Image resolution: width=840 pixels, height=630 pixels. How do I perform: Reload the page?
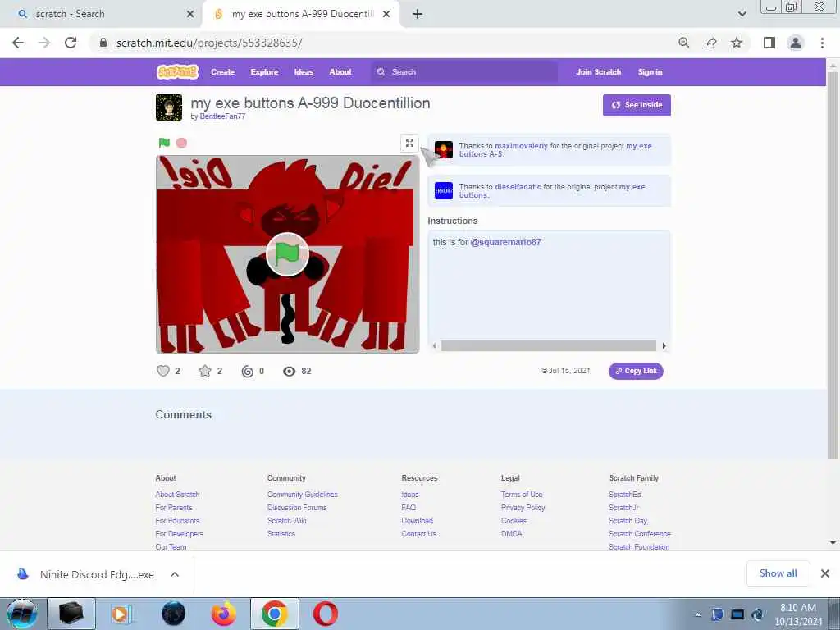point(71,43)
